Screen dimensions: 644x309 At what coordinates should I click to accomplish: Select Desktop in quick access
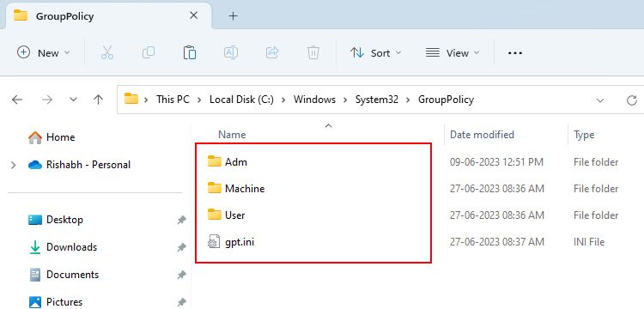pyautogui.click(x=56, y=220)
